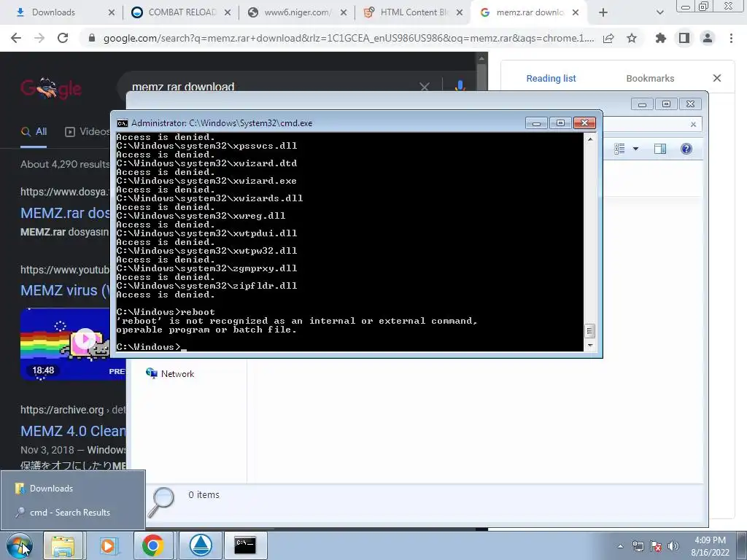
Task: Open the network tray icon
Action: pos(638,546)
